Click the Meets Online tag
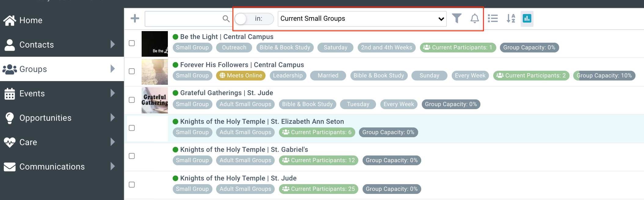This screenshot has height=200, width=644. (x=241, y=76)
